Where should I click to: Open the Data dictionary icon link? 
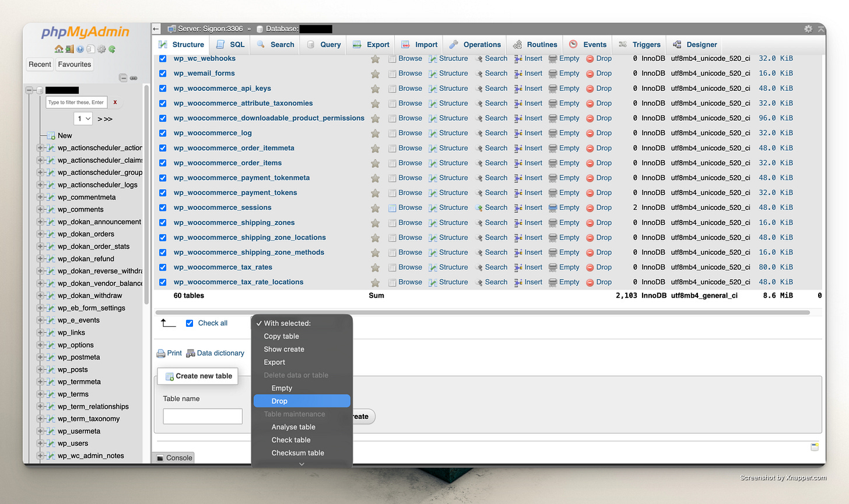[190, 353]
